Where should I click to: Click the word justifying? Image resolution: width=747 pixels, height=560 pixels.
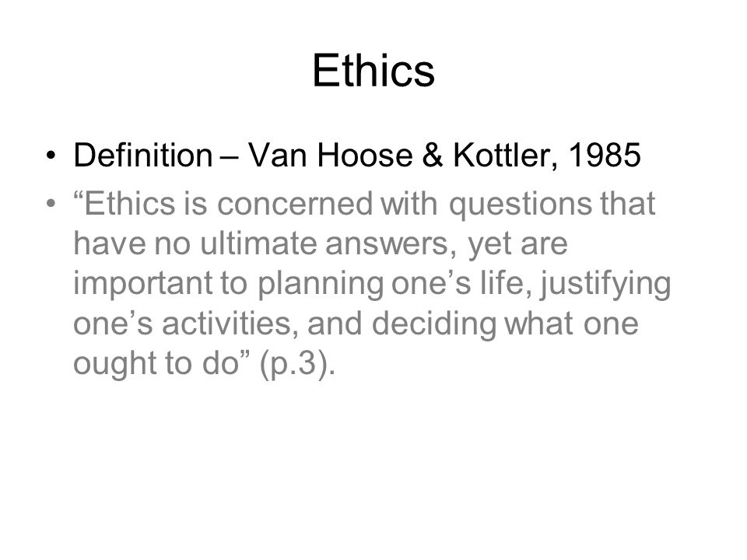pyautogui.click(x=605, y=285)
